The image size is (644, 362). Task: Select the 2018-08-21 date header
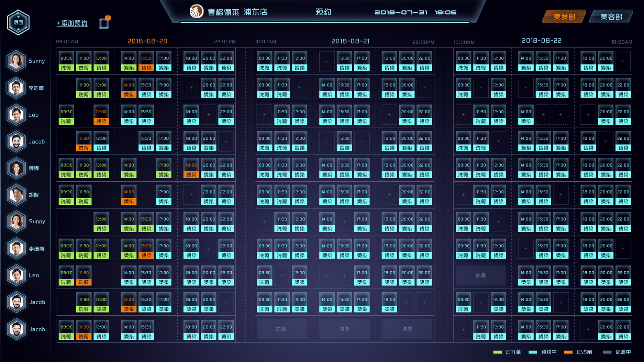coord(350,41)
